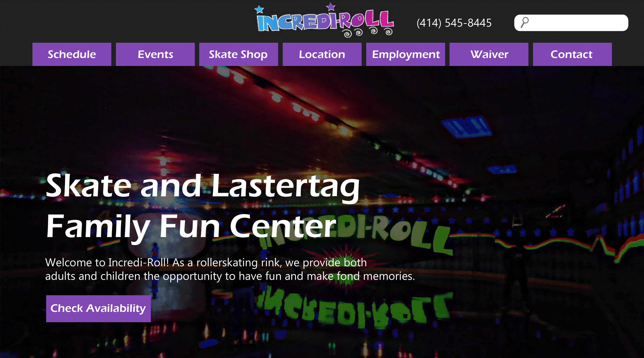
Task: Go to the Events menu item
Action: (x=155, y=54)
